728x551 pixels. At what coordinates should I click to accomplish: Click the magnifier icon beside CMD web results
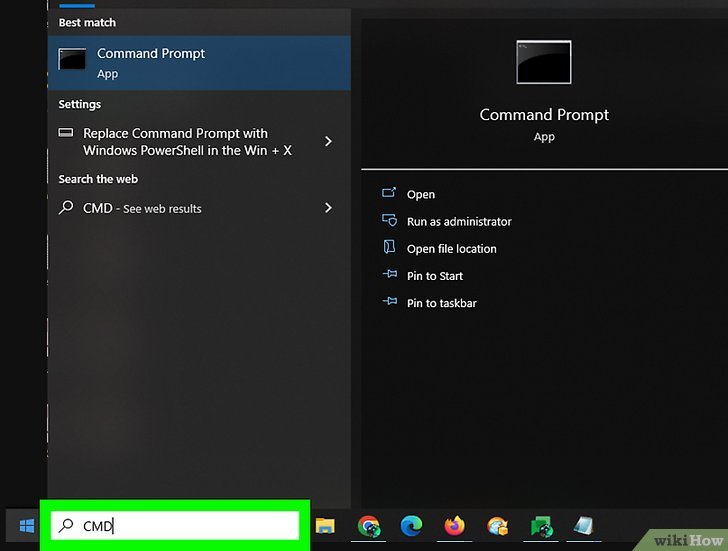tap(66, 207)
